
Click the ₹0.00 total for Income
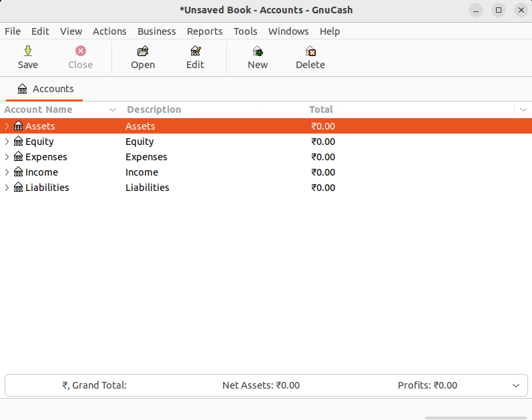point(323,172)
